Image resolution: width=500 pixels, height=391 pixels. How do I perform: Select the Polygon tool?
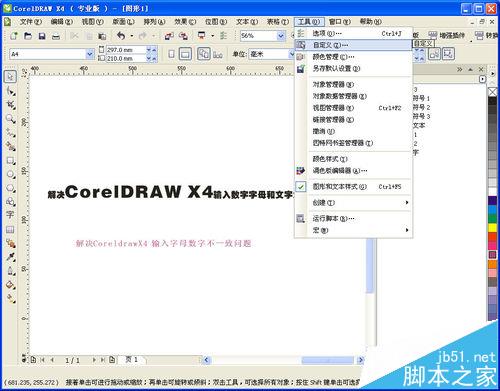[11, 188]
